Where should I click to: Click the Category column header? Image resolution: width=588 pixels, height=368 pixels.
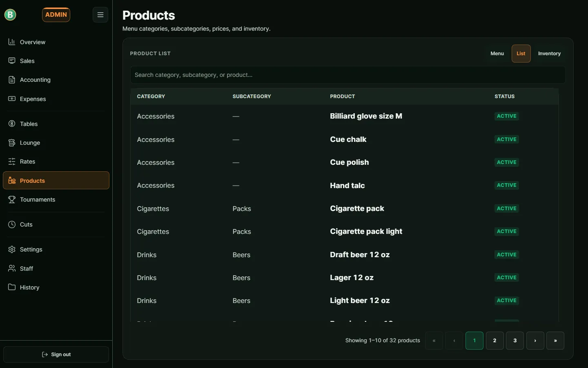pyautogui.click(x=151, y=96)
